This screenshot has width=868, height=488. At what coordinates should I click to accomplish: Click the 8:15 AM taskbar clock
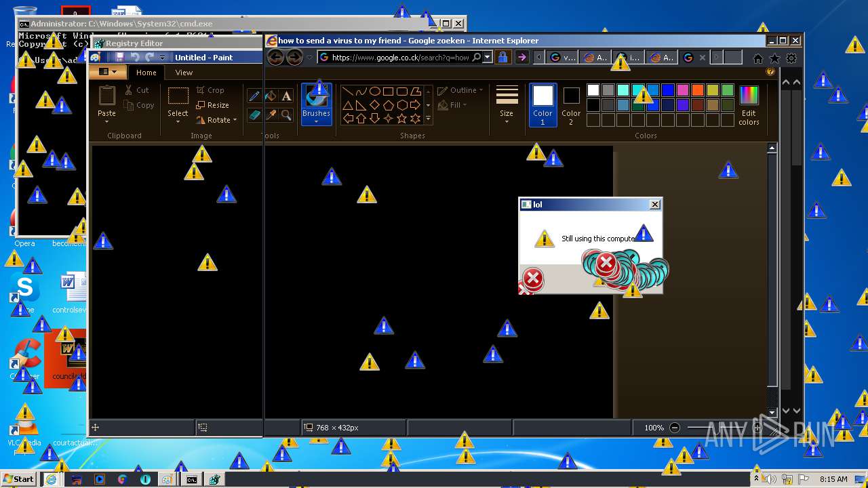click(833, 479)
